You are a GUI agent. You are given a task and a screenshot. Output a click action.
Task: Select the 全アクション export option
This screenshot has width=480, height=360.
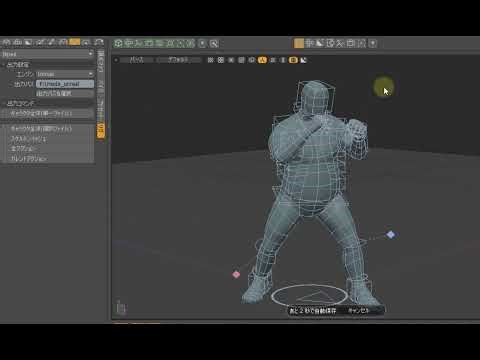tap(48, 149)
